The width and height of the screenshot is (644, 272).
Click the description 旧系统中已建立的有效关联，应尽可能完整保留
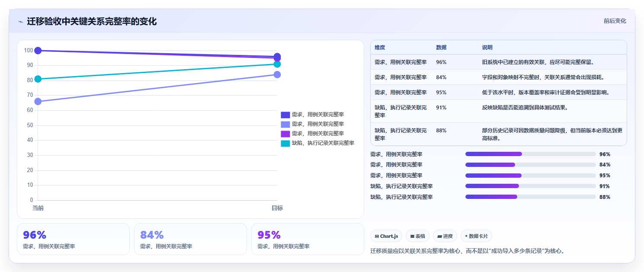[x=538, y=62]
